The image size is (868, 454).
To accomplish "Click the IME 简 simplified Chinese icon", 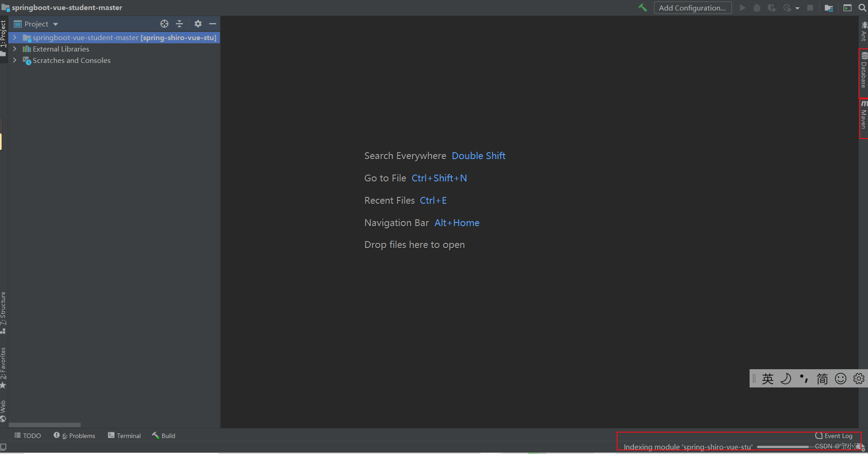I will (x=822, y=379).
